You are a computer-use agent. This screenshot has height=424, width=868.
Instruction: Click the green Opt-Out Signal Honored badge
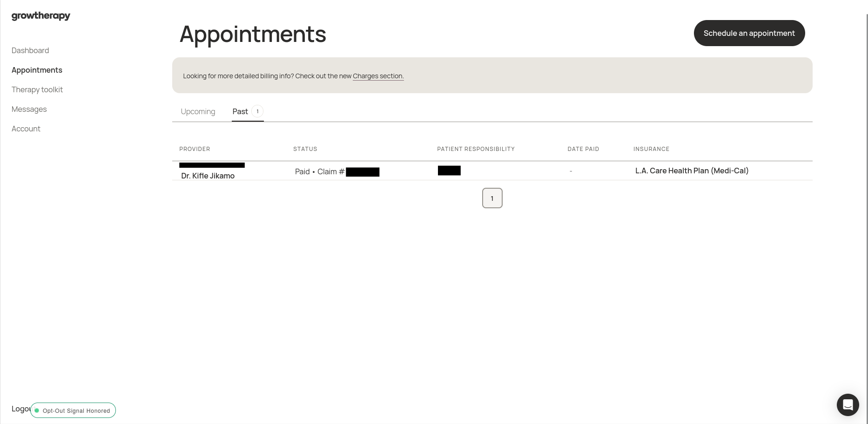(73, 410)
